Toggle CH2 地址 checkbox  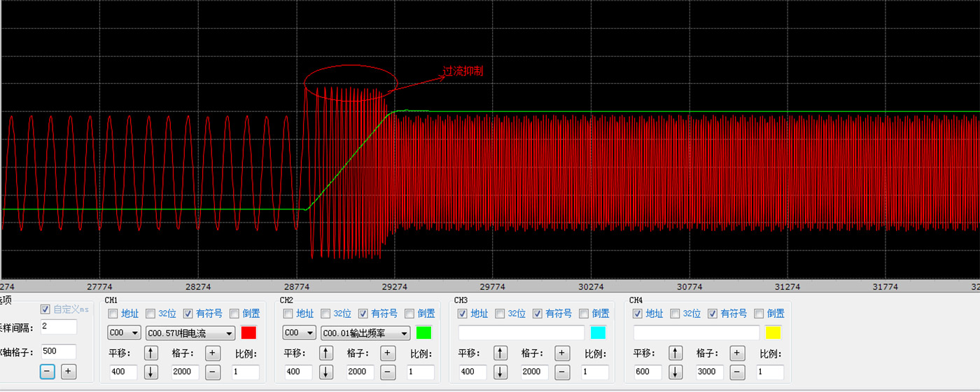(x=288, y=314)
